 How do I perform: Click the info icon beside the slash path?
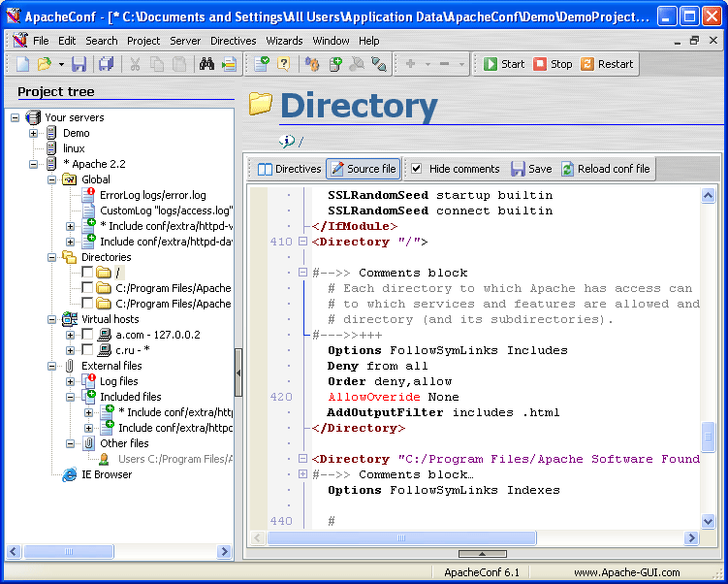(x=287, y=141)
